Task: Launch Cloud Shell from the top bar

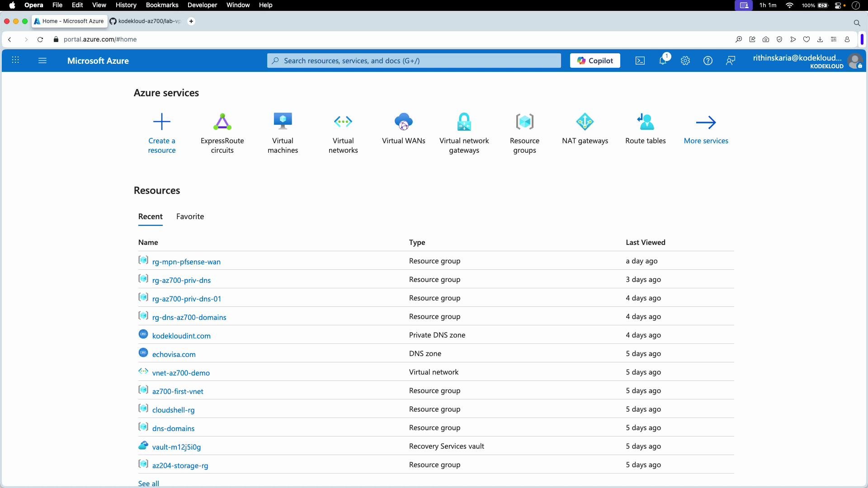Action: coord(640,61)
